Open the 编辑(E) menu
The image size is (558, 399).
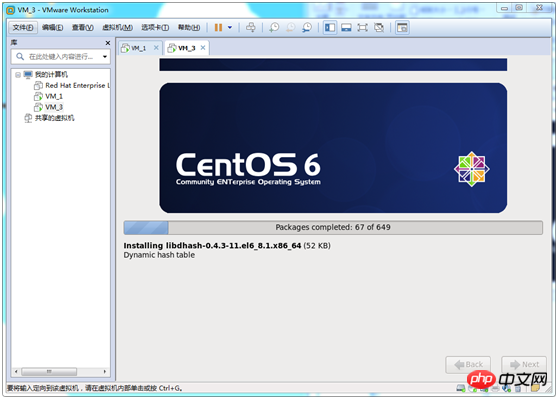pos(52,27)
